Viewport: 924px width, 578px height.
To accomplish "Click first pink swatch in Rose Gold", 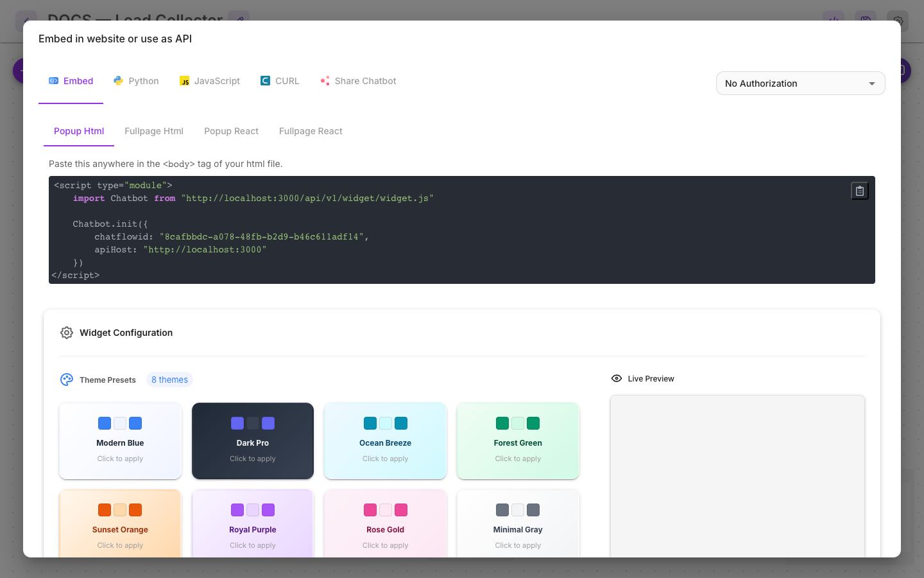I will (370, 510).
